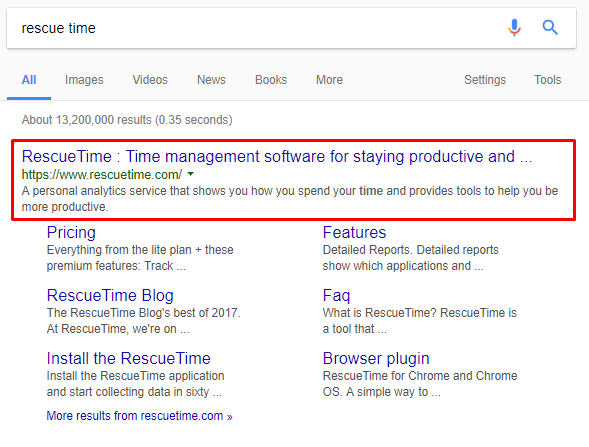Open the Browser plugin sitelink
The height and width of the screenshot is (447, 589).
[x=376, y=359]
